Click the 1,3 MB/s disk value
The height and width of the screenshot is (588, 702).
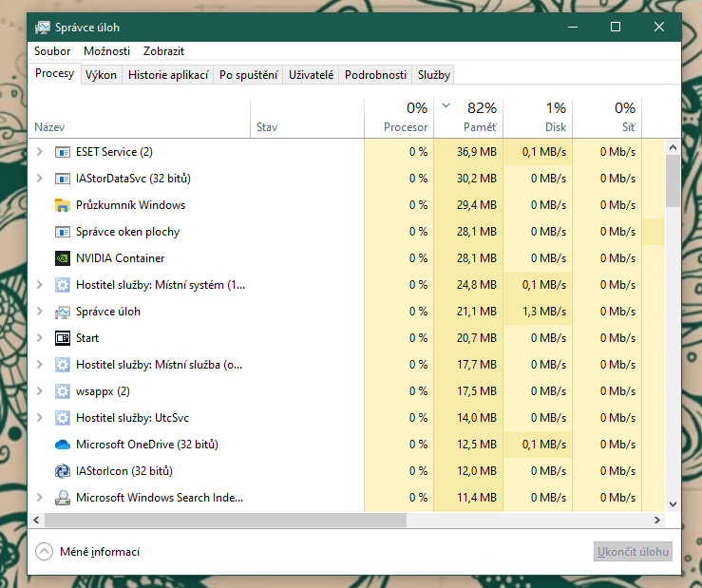pyautogui.click(x=544, y=312)
